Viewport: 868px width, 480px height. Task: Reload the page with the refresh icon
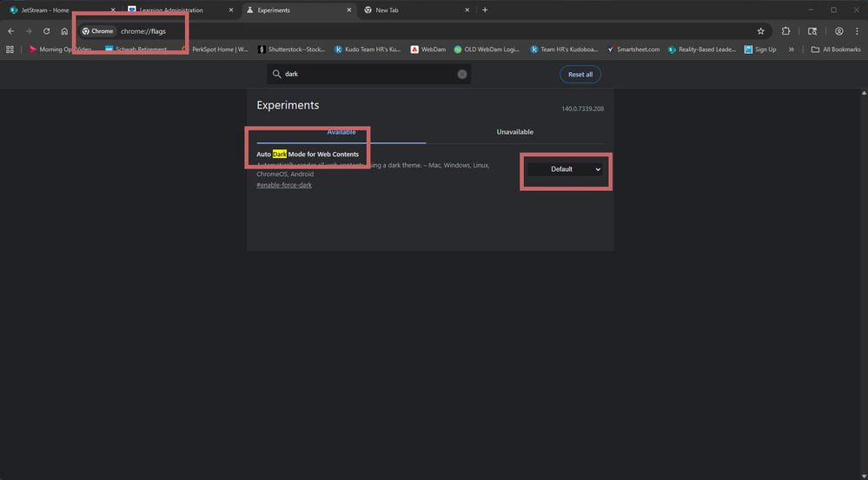click(46, 31)
